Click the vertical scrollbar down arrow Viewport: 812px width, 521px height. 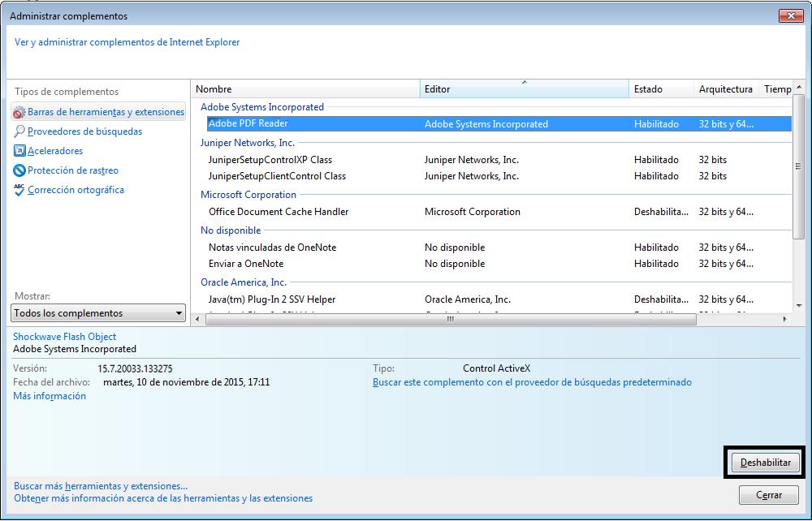pyautogui.click(x=799, y=305)
